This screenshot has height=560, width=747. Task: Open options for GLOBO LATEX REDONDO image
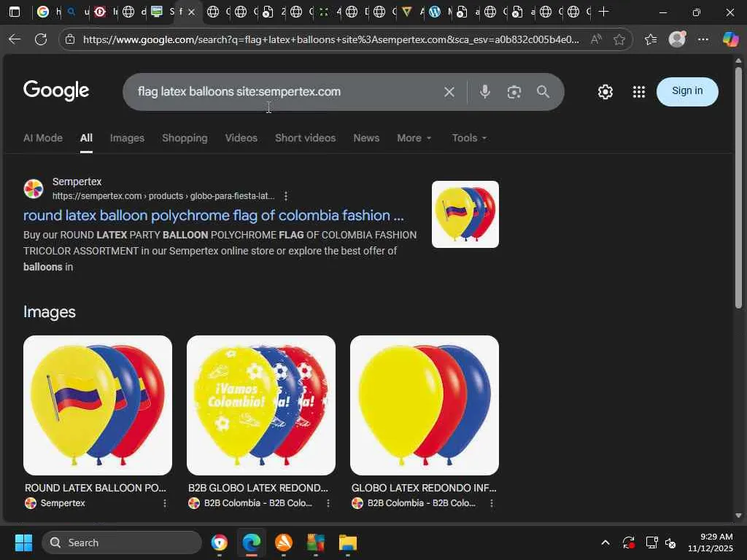click(x=492, y=503)
